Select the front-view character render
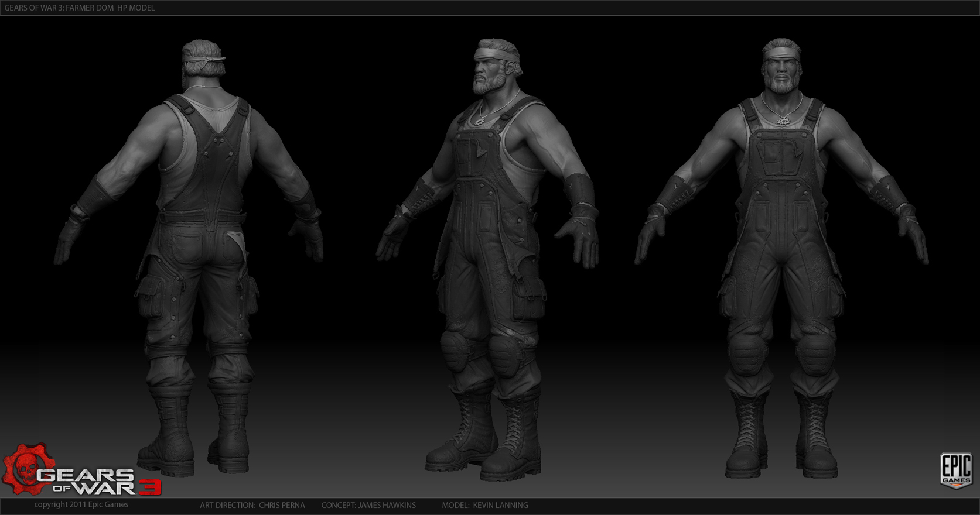980x515 pixels. pos(782,258)
